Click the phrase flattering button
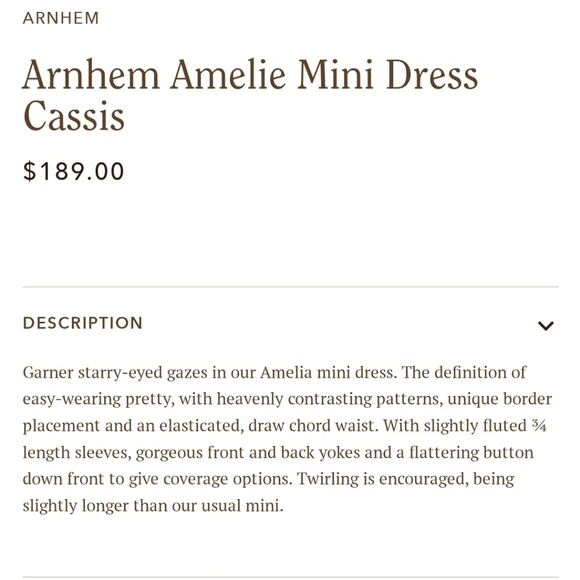 [471, 452]
